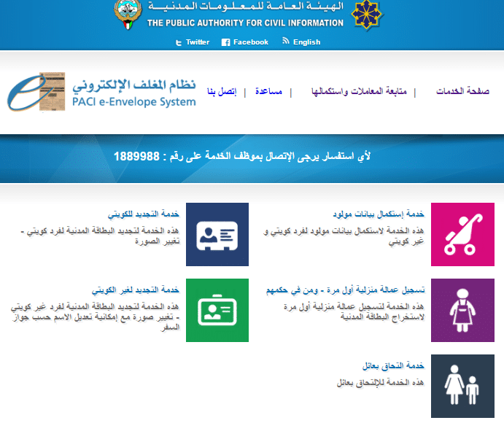This screenshot has width=504, height=423.
Task: Open تسجيل عمالة منزلية أول مرة link
Action: (x=345, y=290)
